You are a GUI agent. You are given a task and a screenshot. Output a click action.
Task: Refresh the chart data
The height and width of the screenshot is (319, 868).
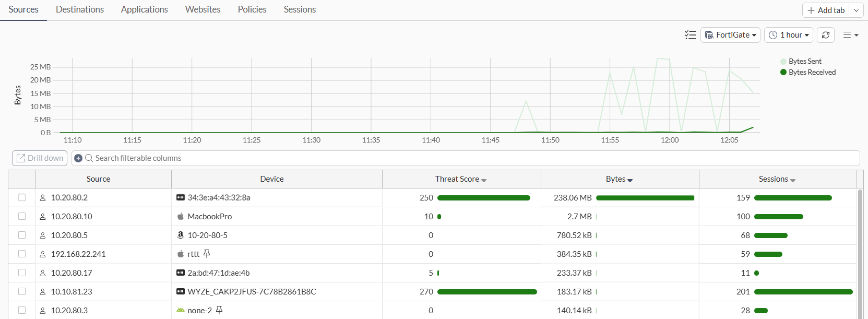click(x=826, y=35)
